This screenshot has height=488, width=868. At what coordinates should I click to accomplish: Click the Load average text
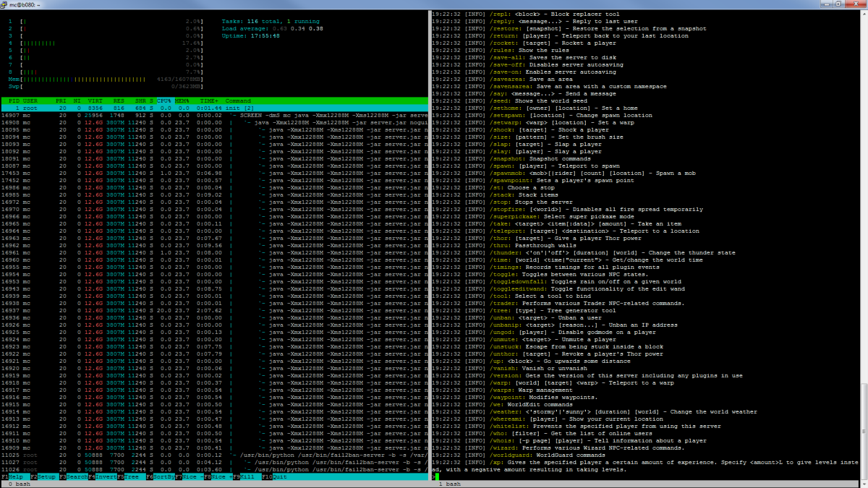click(x=272, y=29)
